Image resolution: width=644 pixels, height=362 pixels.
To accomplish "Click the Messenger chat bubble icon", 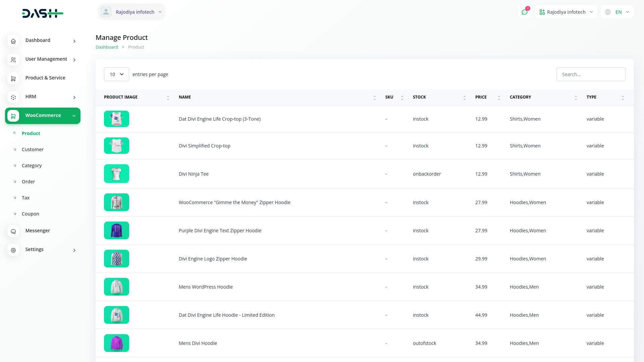I will [x=13, y=231].
